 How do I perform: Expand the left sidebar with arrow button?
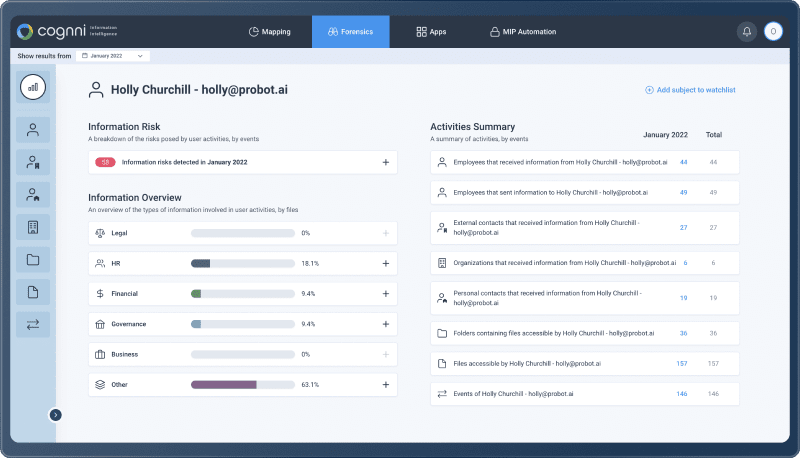(56, 414)
